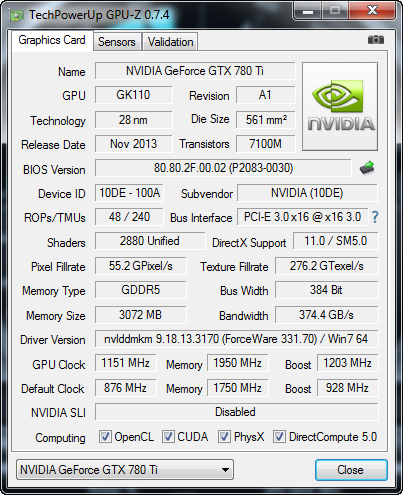Select the Graphics Card tab
Image resolution: width=403 pixels, height=495 pixels.
coord(52,40)
